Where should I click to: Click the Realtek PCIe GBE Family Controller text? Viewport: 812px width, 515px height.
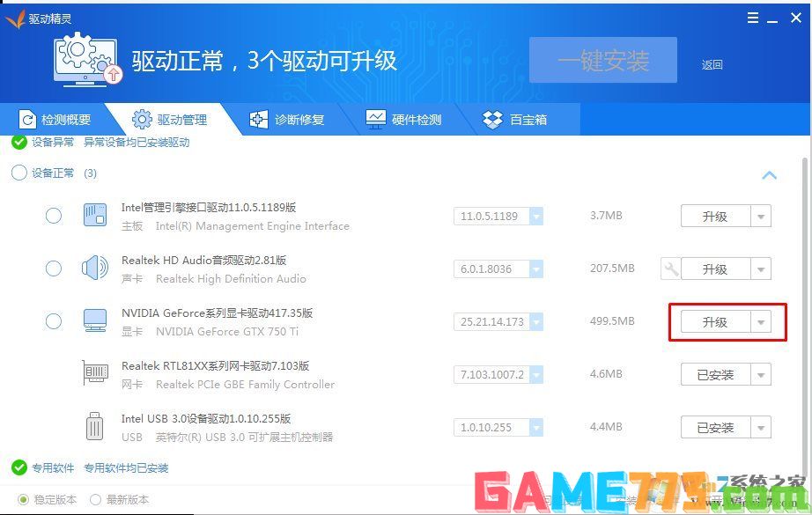click(246, 385)
